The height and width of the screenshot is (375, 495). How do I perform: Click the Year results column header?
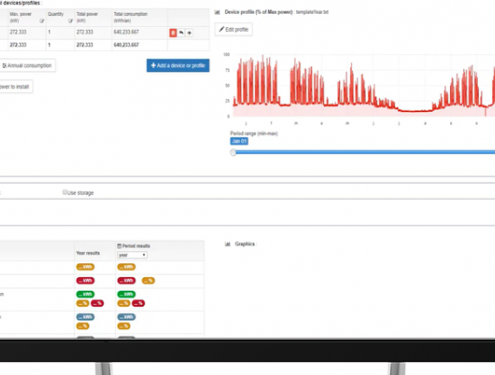88,253
